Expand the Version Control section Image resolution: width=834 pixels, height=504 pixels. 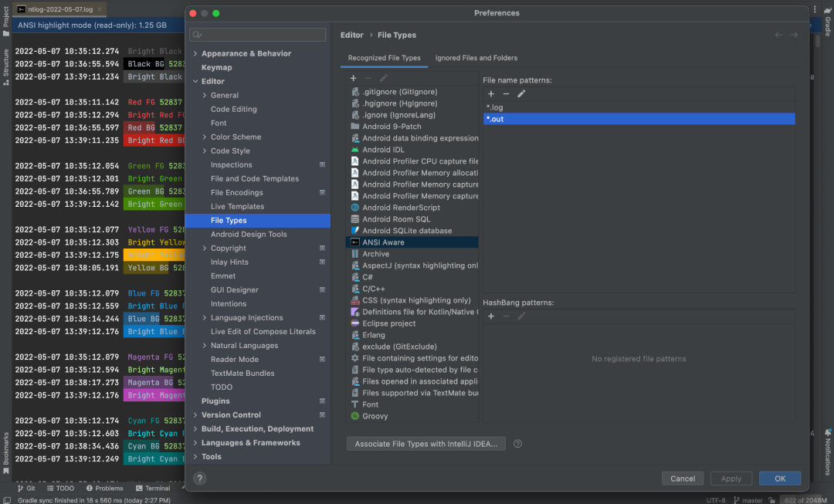195,414
